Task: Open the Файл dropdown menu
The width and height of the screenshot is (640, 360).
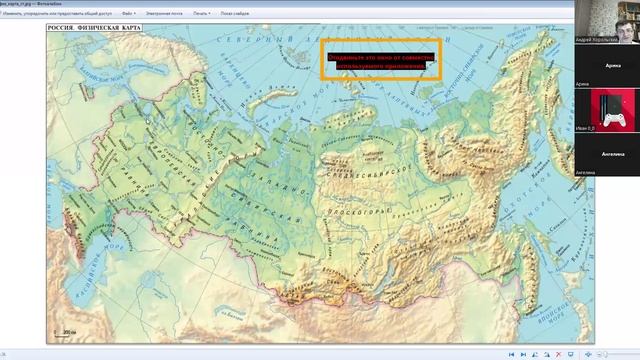Action: pyautogui.click(x=129, y=13)
